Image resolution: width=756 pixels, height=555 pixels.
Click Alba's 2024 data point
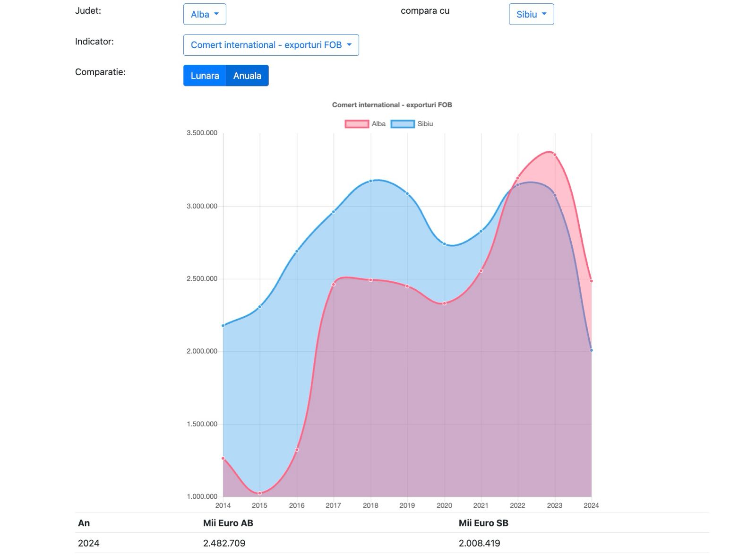pyautogui.click(x=591, y=281)
